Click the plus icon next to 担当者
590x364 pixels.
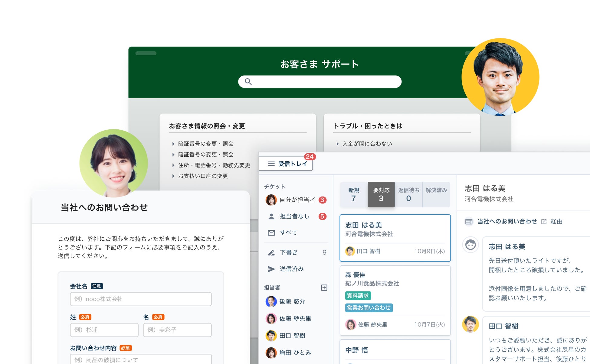tap(324, 288)
